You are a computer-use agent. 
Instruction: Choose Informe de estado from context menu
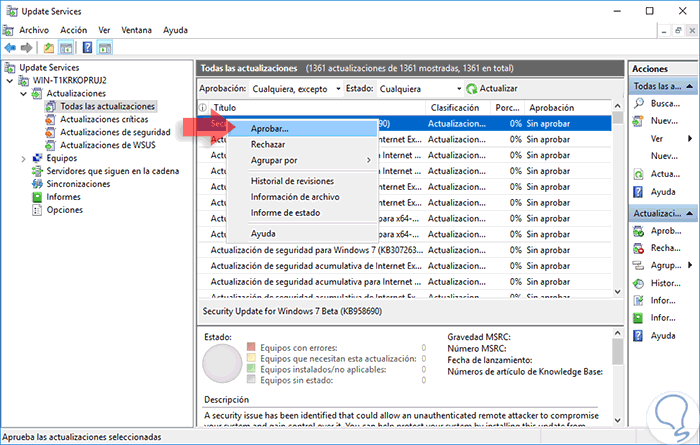(302, 212)
